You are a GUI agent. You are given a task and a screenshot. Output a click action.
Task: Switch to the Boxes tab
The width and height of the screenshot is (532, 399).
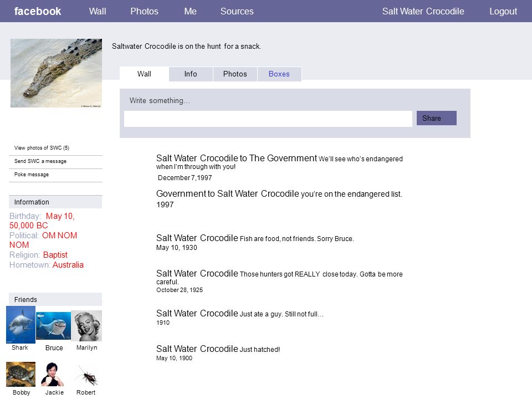pyautogui.click(x=279, y=74)
